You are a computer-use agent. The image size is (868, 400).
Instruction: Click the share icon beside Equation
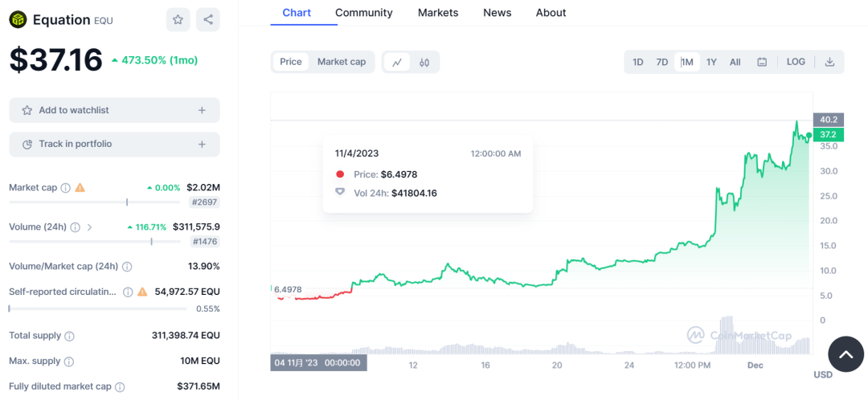pyautogui.click(x=208, y=20)
